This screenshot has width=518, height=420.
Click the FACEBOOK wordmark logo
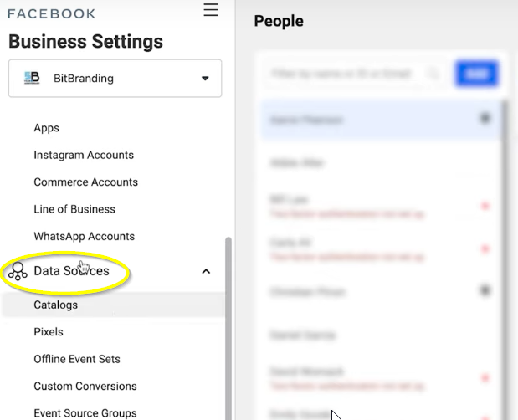tap(51, 13)
